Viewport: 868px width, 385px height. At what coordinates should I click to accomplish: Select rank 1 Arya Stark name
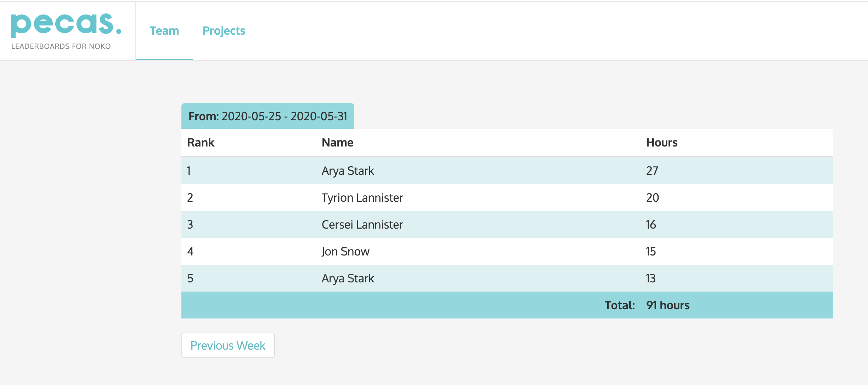[348, 171]
